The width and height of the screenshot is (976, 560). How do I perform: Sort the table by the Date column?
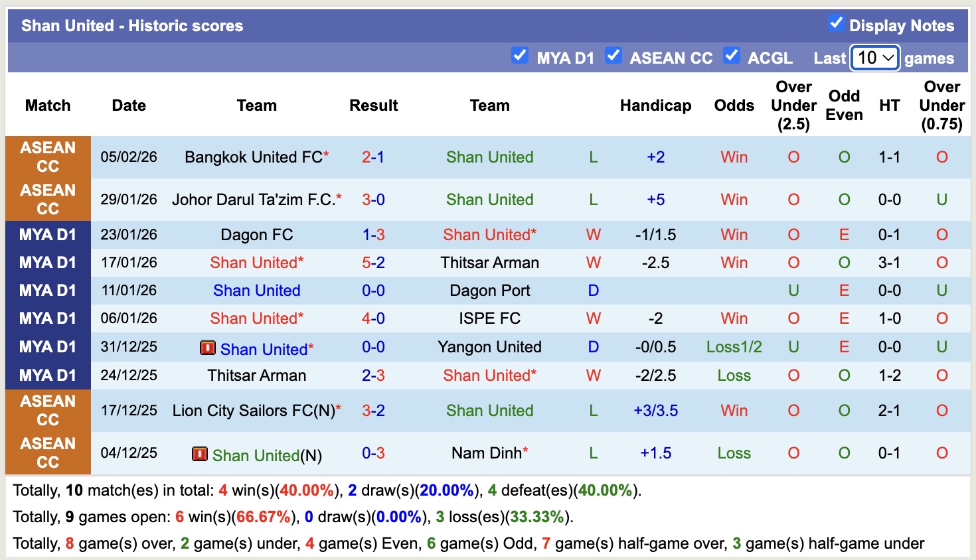[x=128, y=105]
